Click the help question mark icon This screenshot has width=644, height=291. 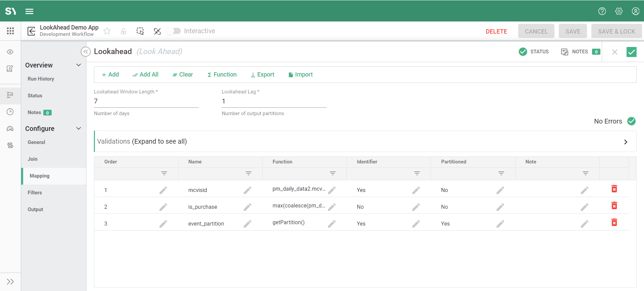click(x=602, y=11)
